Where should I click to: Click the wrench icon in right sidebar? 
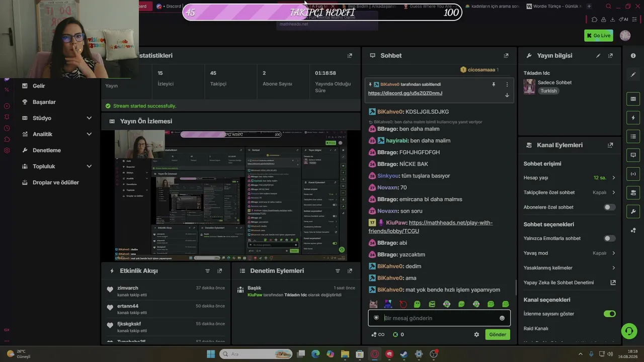[x=633, y=211]
